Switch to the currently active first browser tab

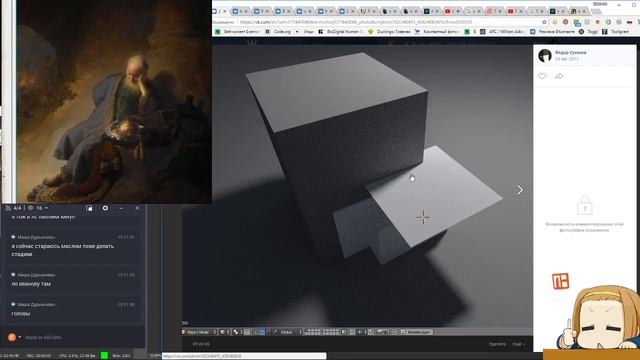220,11
